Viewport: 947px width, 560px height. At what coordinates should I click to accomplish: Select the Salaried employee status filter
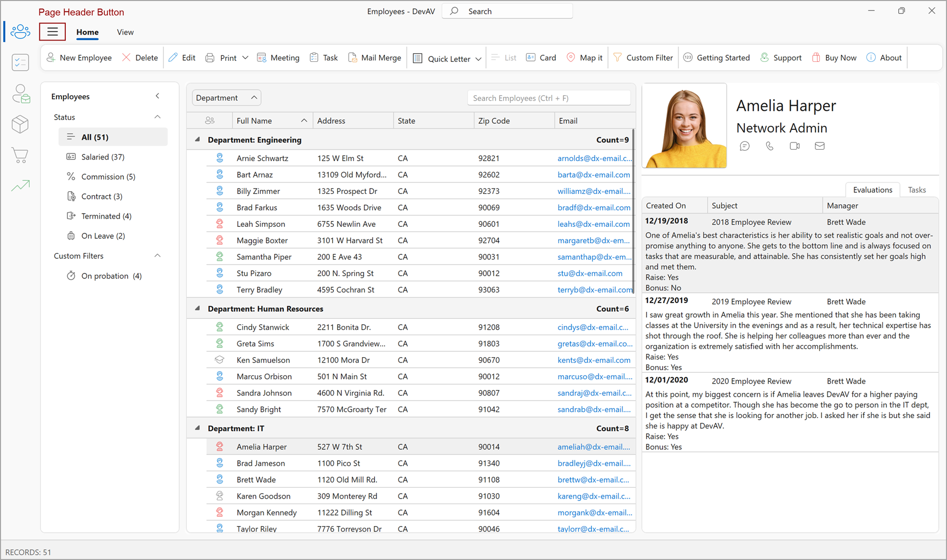102,157
